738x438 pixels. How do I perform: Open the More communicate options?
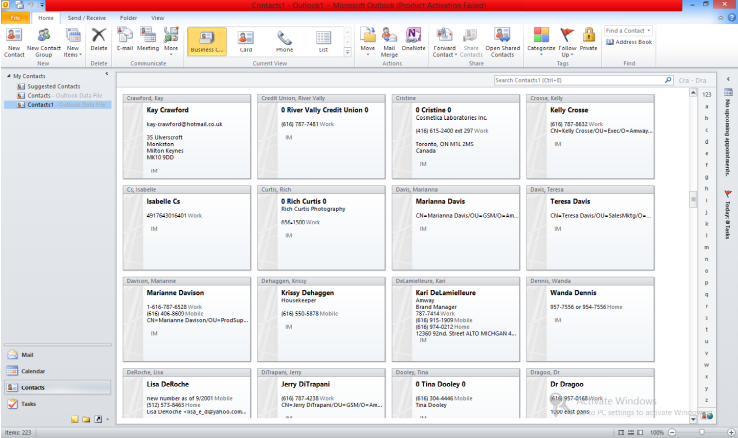(171, 41)
